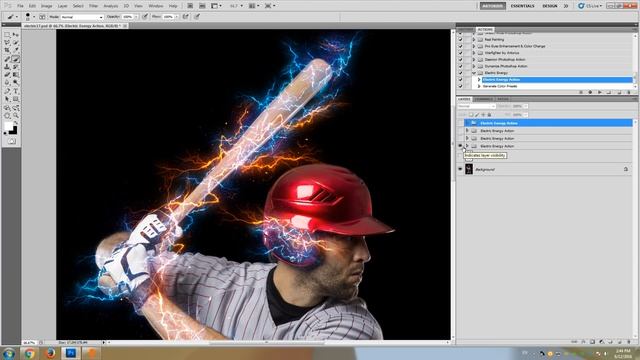Select the Brush tool in toolbox
The height and width of the screenshot is (360, 640).
point(16,59)
